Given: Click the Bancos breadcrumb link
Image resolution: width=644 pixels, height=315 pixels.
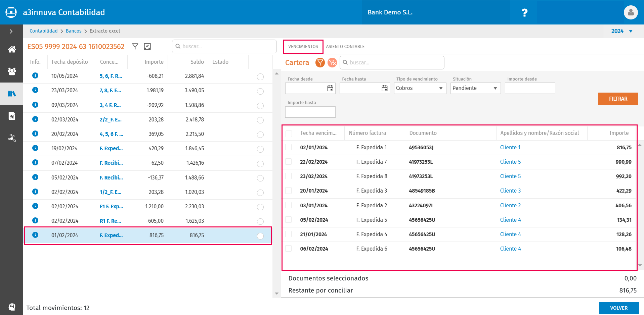Looking at the screenshot, I should (74, 31).
